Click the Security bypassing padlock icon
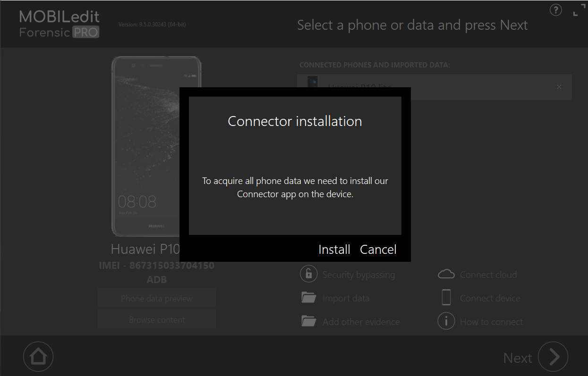 308,274
